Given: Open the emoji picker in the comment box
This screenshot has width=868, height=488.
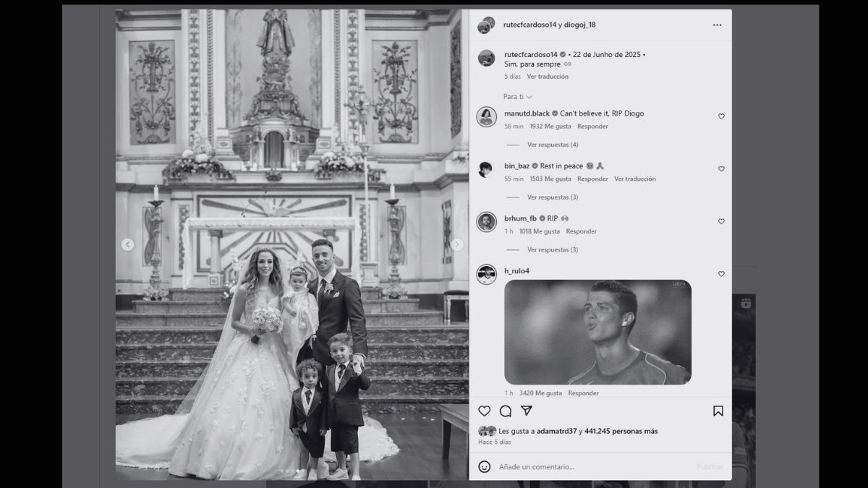Looking at the screenshot, I should coord(486,467).
